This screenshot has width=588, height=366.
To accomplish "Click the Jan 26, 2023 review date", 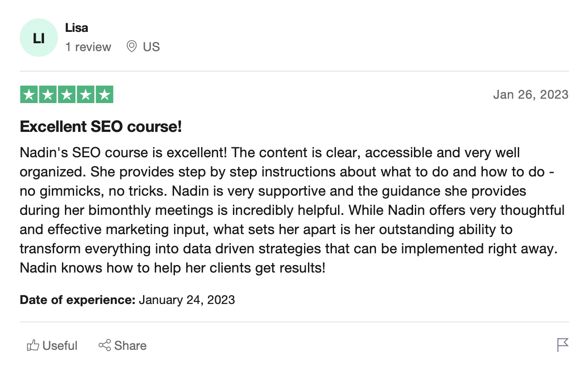I will pyautogui.click(x=530, y=95).
